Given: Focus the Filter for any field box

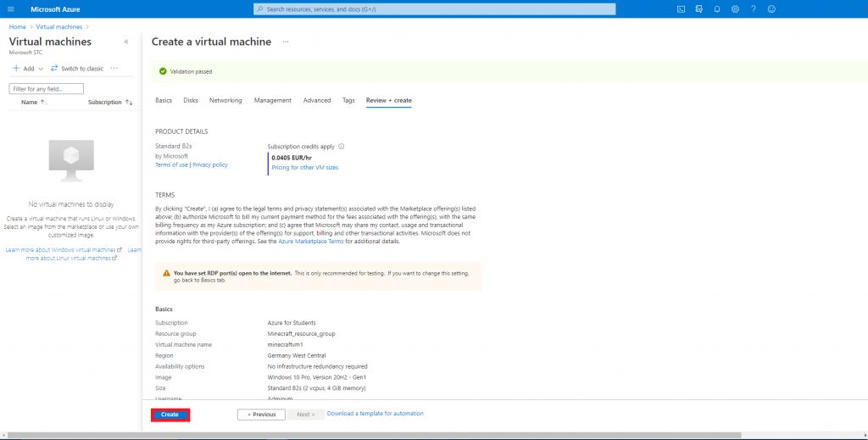Looking at the screenshot, I should click(47, 88).
